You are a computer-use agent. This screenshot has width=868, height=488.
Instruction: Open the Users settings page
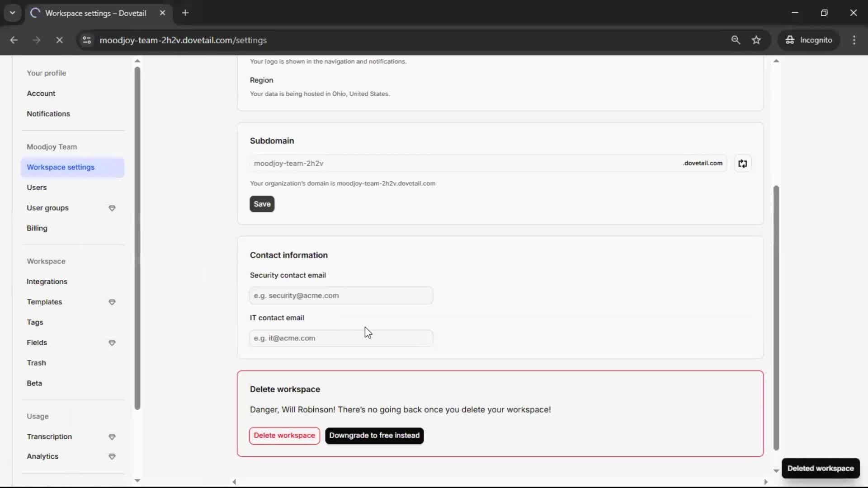coord(37,188)
